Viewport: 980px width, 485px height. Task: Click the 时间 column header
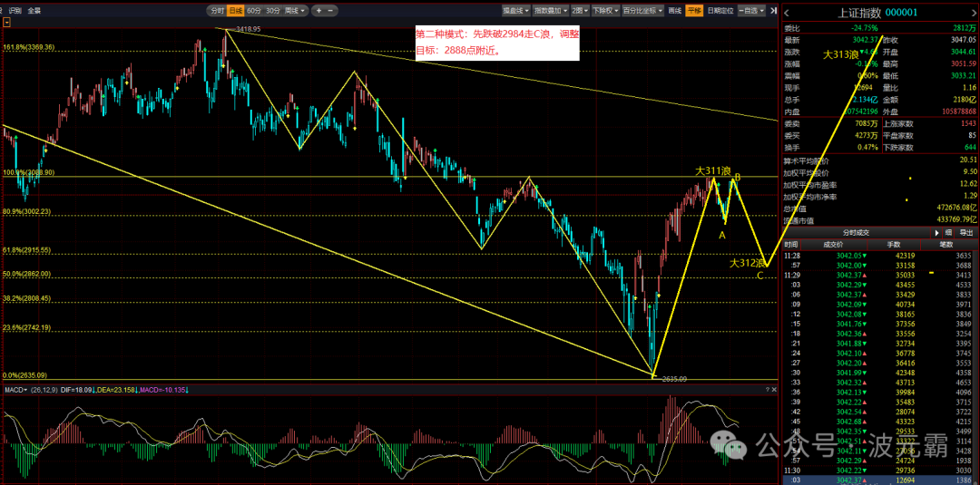click(x=790, y=244)
